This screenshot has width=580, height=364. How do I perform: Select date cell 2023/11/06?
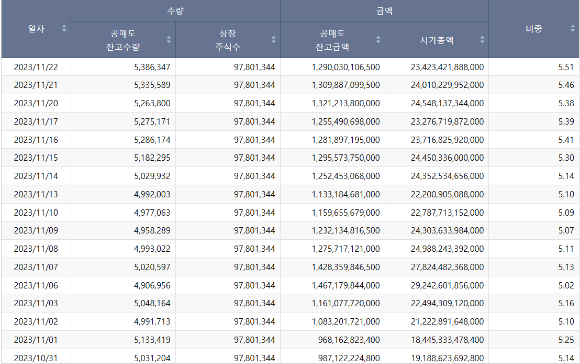coord(36,285)
